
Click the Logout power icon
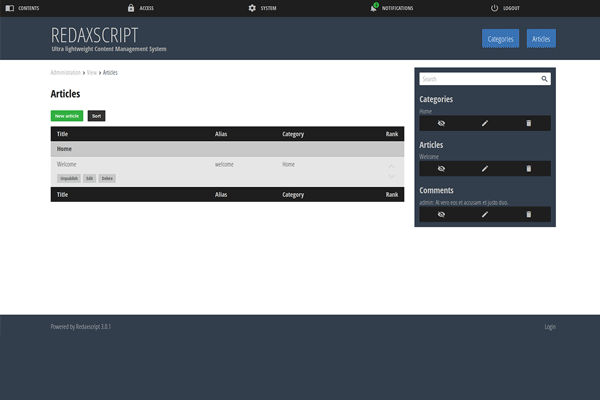click(x=494, y=8)
